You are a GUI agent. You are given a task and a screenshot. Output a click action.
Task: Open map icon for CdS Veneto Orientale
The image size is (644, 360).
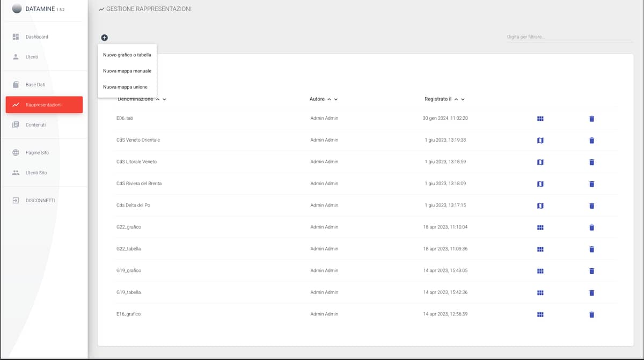coord(540,140)
